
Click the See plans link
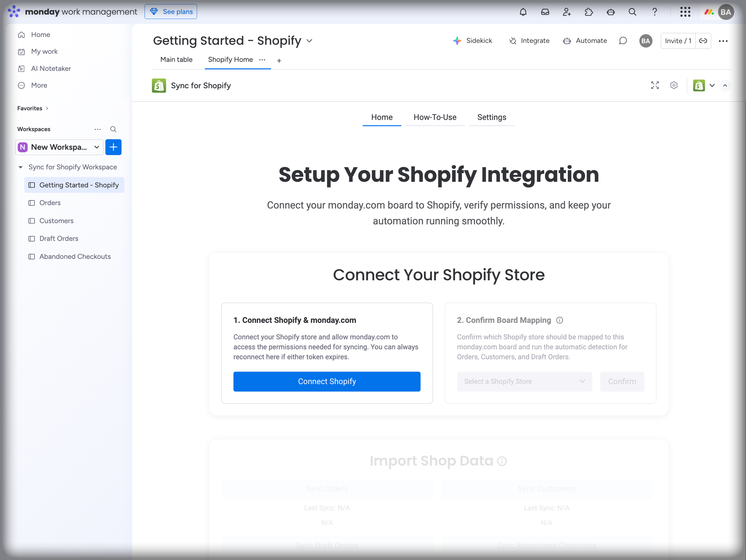click(x=171, y=11)
